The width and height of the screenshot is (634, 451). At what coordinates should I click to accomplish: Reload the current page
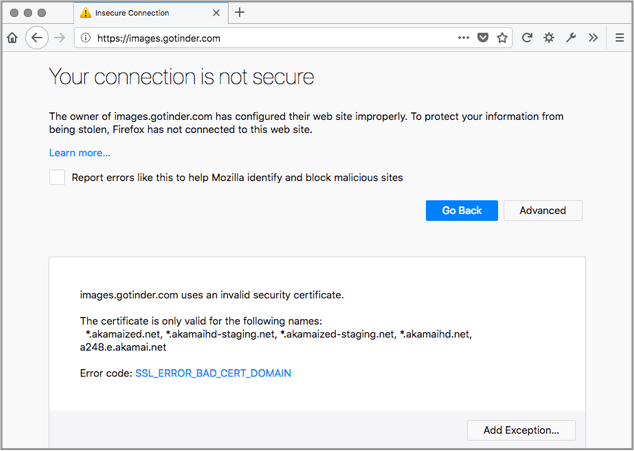click(527, 38)
